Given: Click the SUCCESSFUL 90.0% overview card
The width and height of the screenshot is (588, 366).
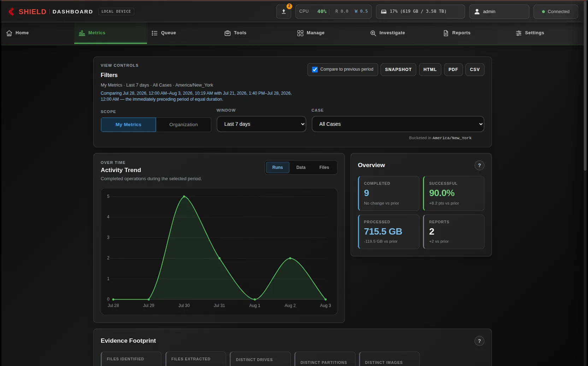Looking at the screenshot, I should [x=453, y=194].
